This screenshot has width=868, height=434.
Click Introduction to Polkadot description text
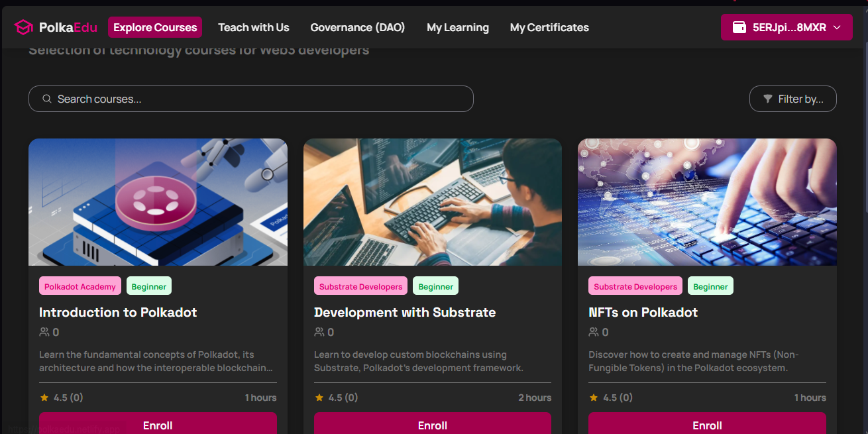156,361
